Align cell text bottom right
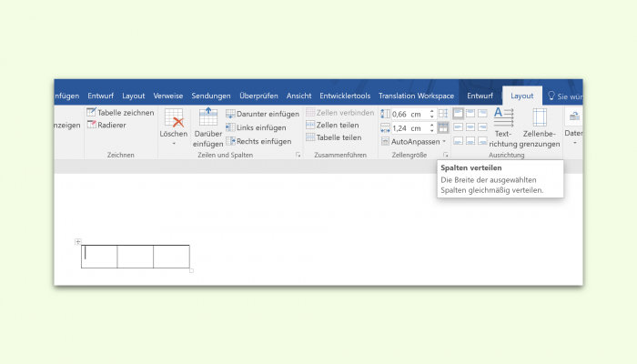 [x=482, y=141]
